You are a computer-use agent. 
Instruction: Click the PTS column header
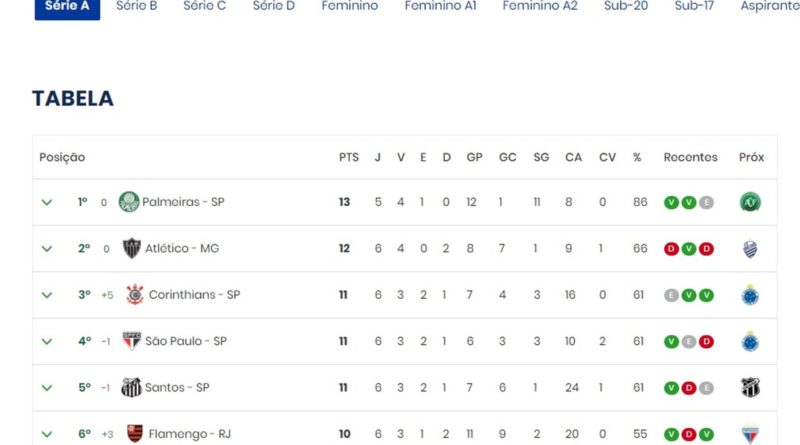click(x=348, y=157)
